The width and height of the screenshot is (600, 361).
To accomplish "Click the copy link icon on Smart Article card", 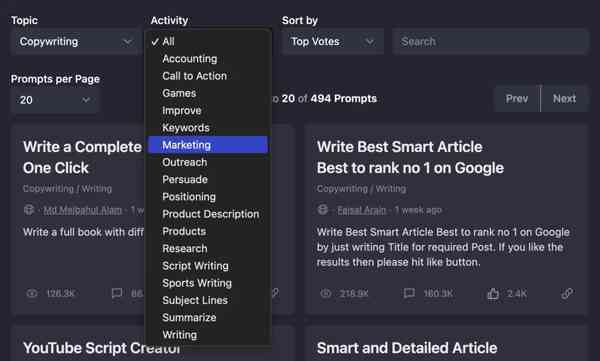I will click(567, 294).
